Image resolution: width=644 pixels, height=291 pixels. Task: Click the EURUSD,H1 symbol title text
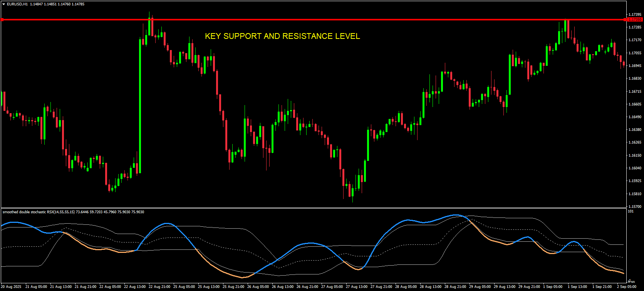click(17, 4)
